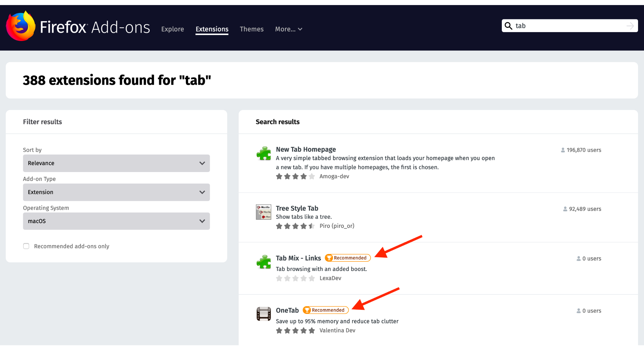Viewport: 644px width, 350px height.
Task: Enable Recommended add-ons only checkbox
Action: coord(26,246)
